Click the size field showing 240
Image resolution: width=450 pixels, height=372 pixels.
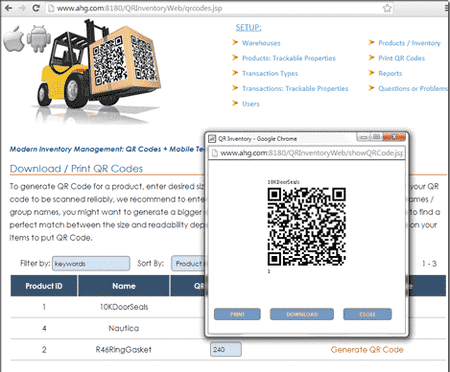[226, 350]
